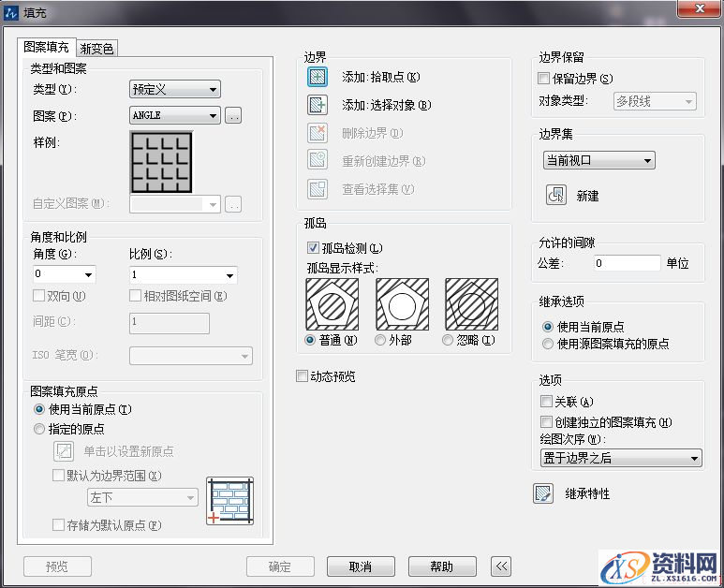
Task: Open the 角度 (Angle) dropdown
Action: click(65, 274)
